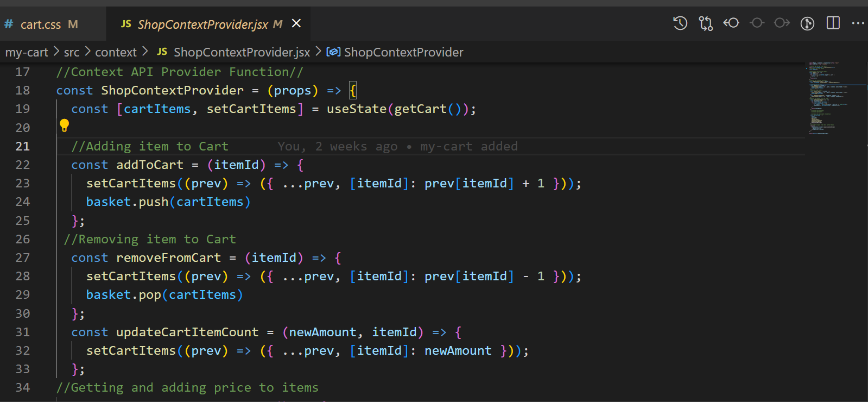Click the Open Changes compare icon
Viewport: 868px width, 402px height.
tap(706, 23)
